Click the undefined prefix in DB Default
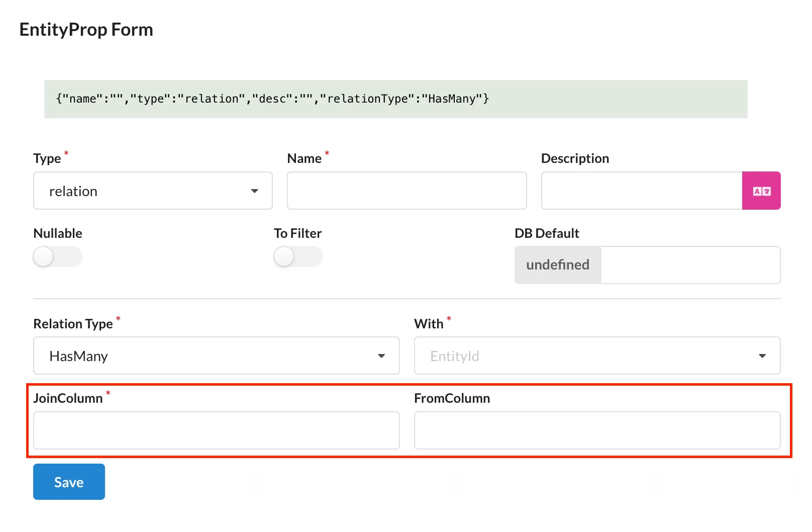This screenshot has height=532, width=812. 558,265
